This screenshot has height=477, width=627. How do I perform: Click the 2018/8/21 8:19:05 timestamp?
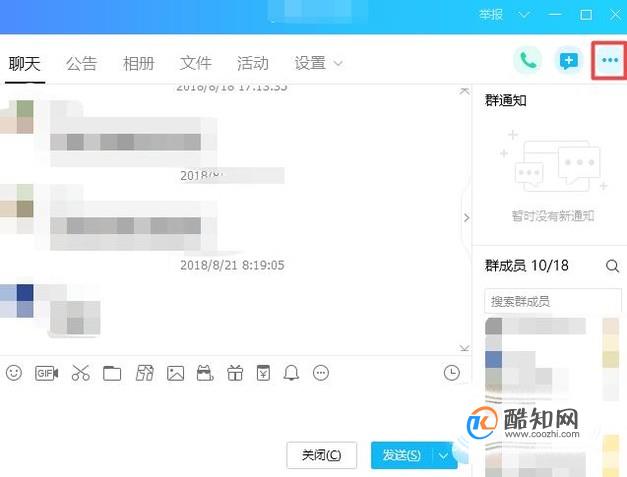pyautogui.click(x=232, y=265)
